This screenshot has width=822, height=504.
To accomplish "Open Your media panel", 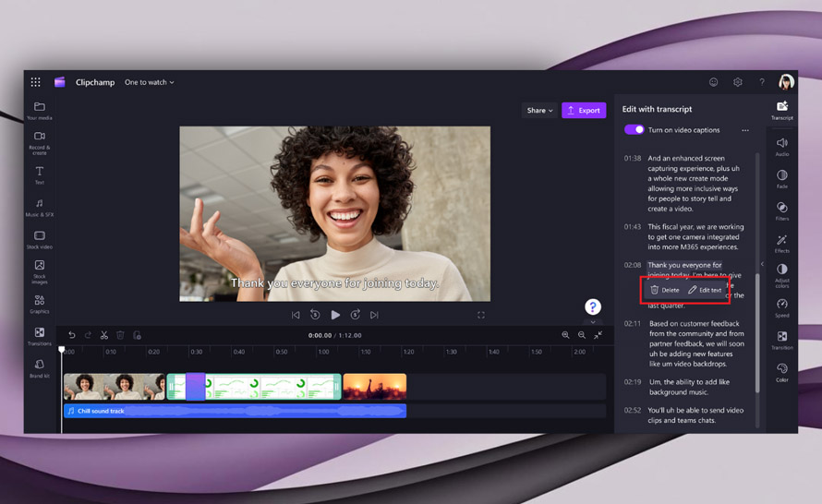I will tap(40, 111).
